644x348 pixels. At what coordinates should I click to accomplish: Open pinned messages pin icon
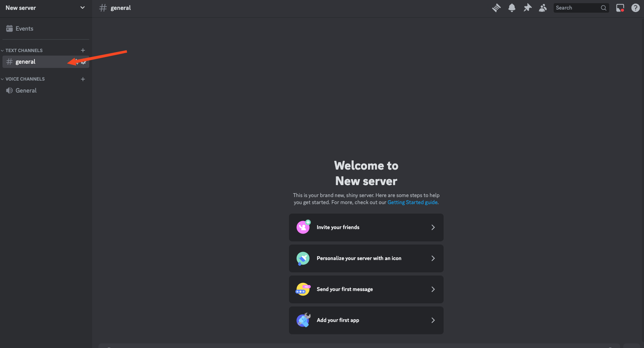[x=527, y=8]
